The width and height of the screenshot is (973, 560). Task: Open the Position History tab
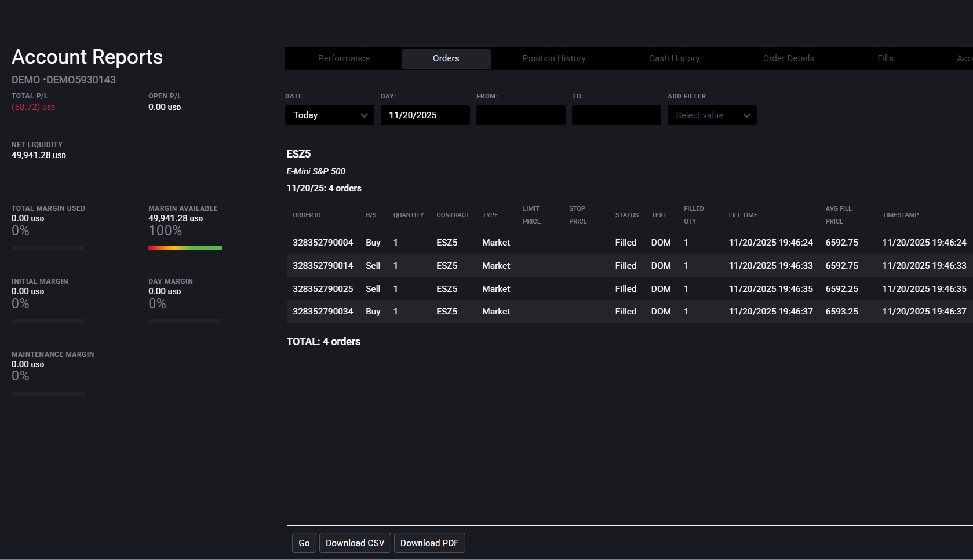[553, 58]
